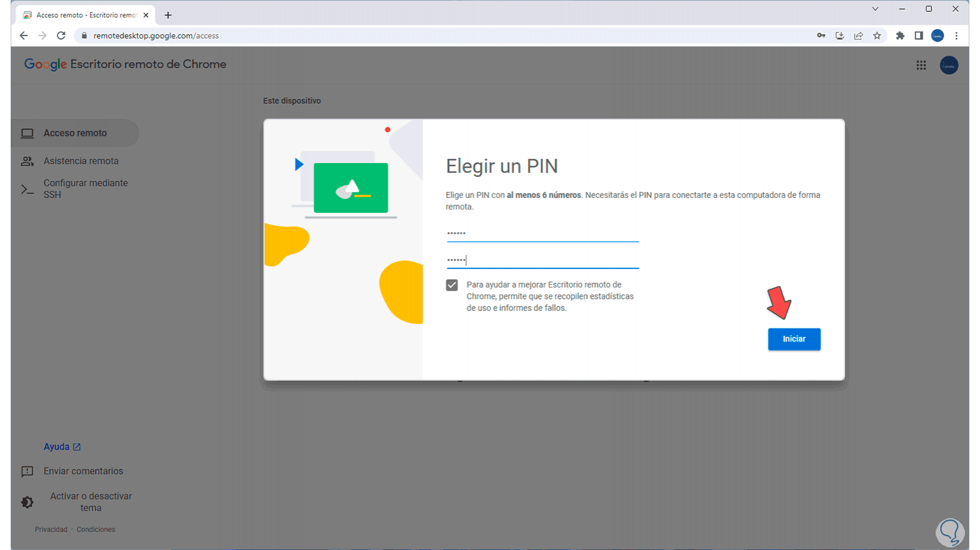This screenshot has width=980, height=550.
Task: Click the 'Elegir un PIN' heading
Action: coord(502,166)
